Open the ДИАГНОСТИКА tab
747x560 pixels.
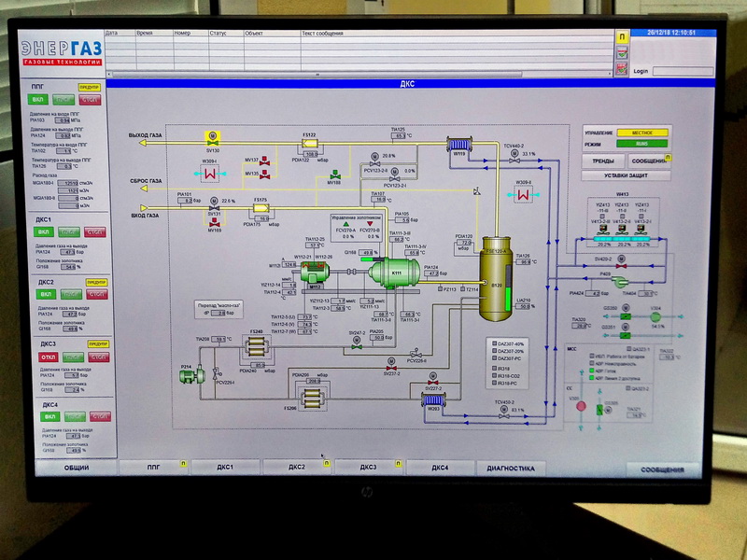(x=510, y=468)
